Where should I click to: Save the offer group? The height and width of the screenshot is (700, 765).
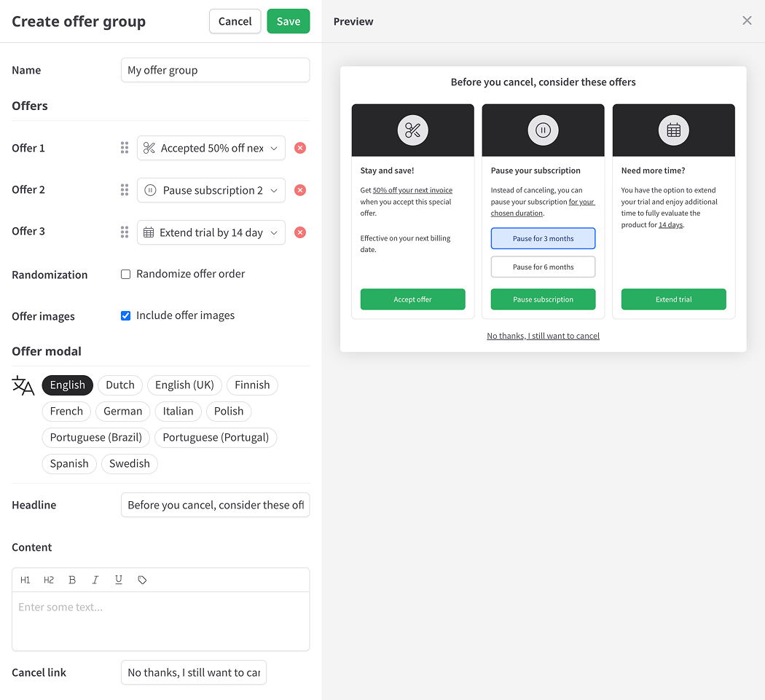tap(288, 21)
